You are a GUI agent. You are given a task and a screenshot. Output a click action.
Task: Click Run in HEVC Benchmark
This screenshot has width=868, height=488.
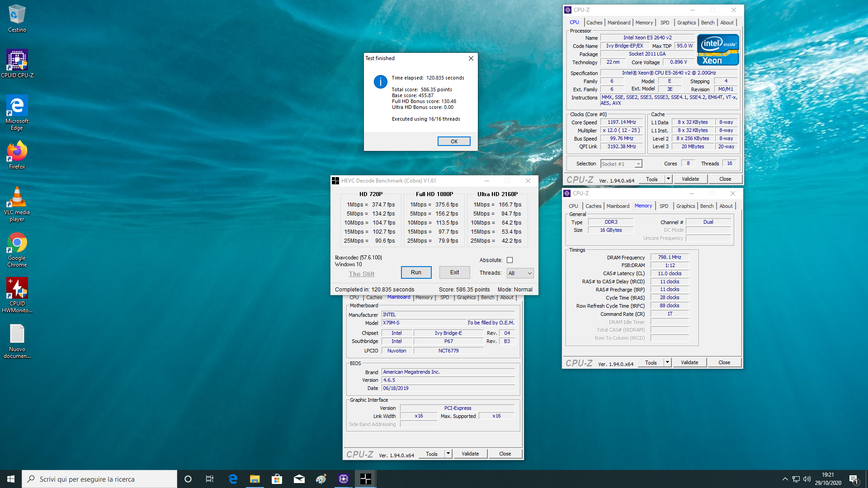pyautogui.click(x=416, y=272)
